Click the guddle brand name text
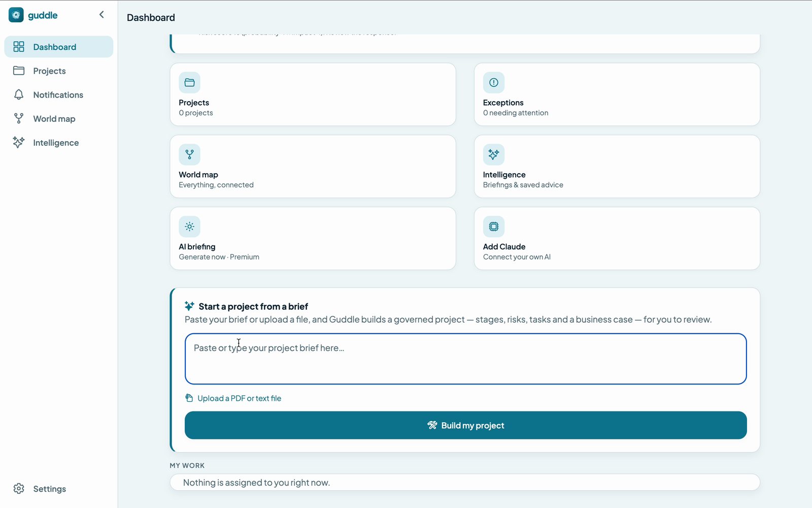 43,15
